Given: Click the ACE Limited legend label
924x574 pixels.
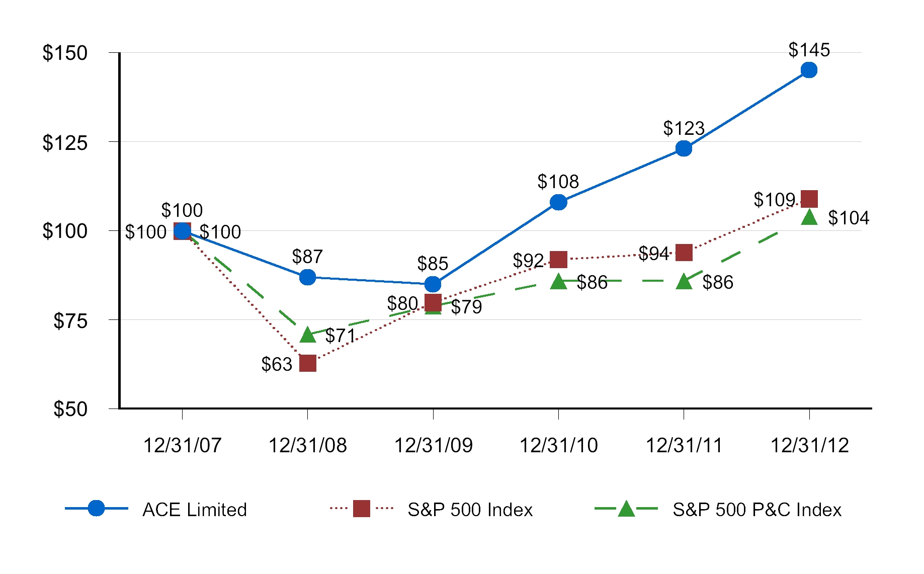Looking at the screenshot, I should click(195, 510).
